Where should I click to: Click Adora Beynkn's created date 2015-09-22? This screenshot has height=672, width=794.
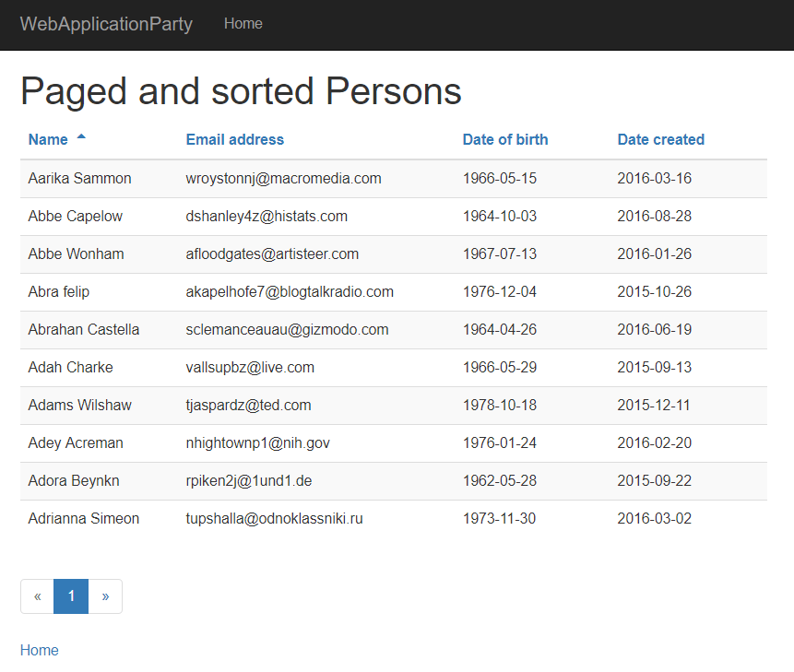coord(654,480)
